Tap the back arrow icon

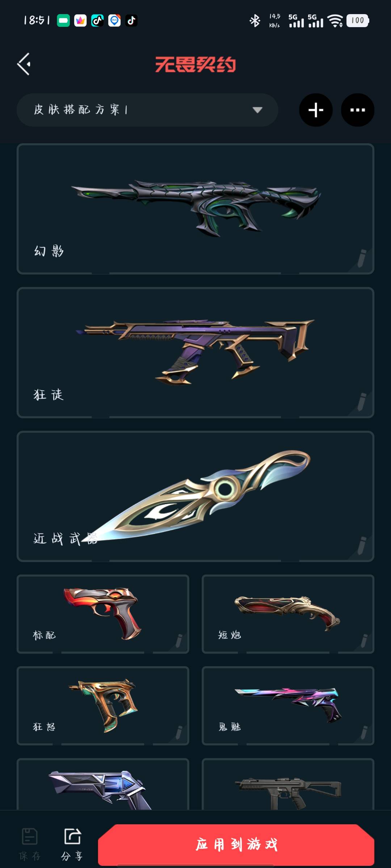[24, 64]
